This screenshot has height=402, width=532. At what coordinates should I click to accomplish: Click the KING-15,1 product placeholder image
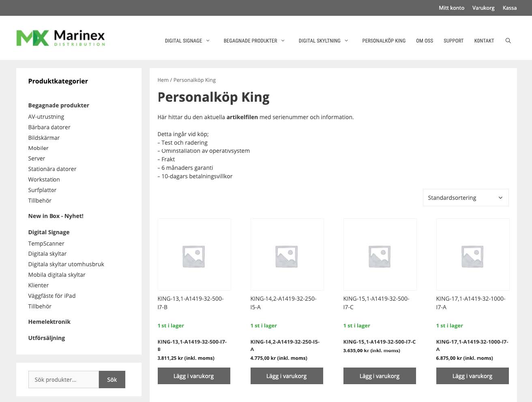point(380,254)
